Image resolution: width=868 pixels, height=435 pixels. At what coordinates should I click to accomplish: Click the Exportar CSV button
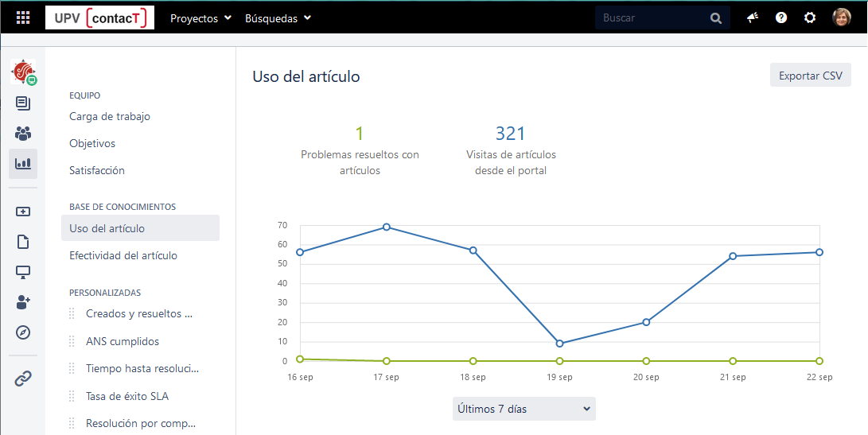click(x=810, y=76)
